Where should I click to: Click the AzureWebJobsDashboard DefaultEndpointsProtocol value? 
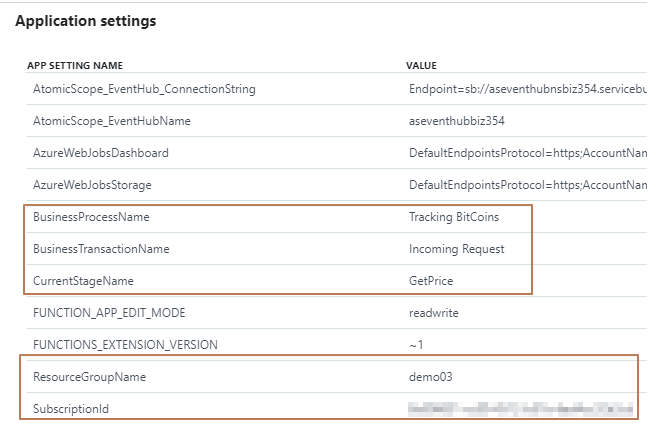coord(527,153)
